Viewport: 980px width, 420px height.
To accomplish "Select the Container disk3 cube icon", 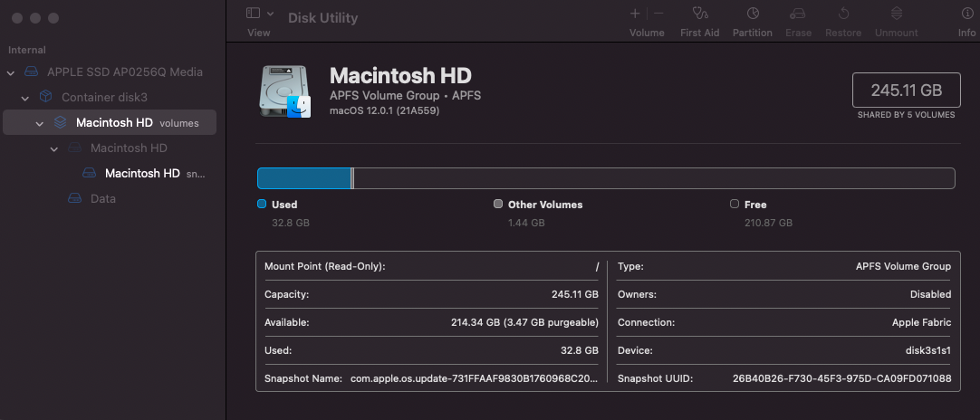I will coord(45,97).
